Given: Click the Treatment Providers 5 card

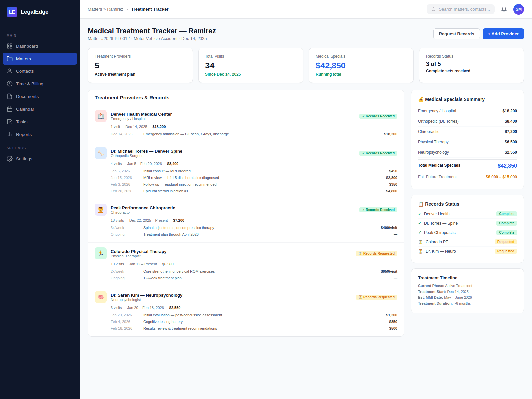Looking at the screenshot, I should coord(140,65).
